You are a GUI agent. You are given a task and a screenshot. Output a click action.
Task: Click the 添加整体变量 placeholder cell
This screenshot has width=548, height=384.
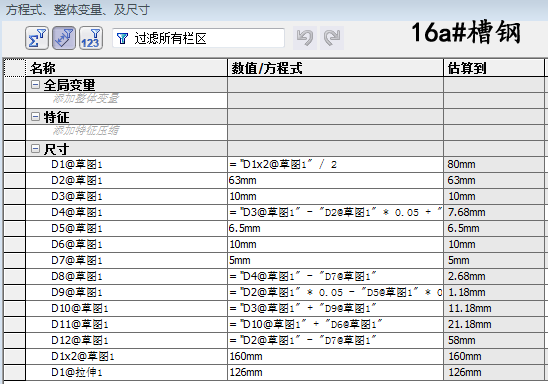[x=127, y=101]
